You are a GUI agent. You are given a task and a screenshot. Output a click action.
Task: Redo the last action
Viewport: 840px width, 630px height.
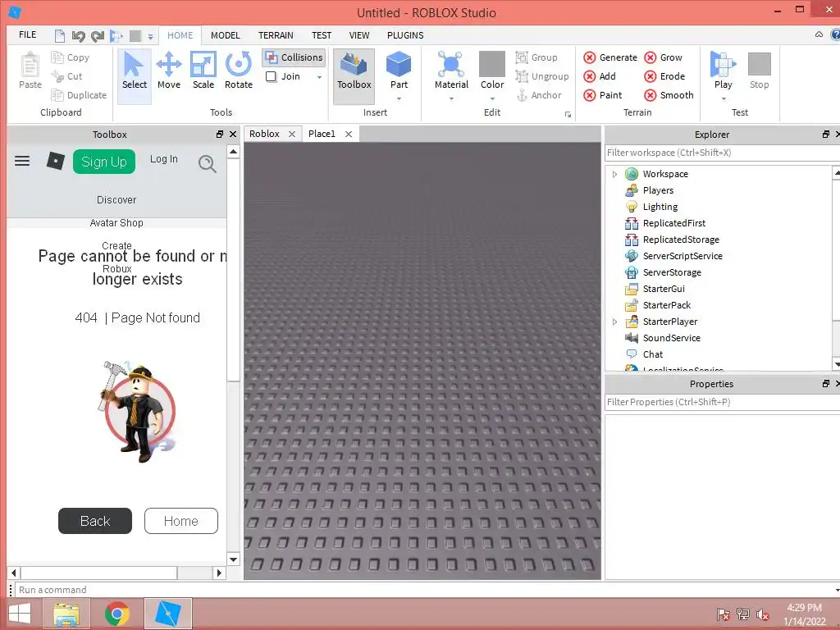[x=98, y=36]
